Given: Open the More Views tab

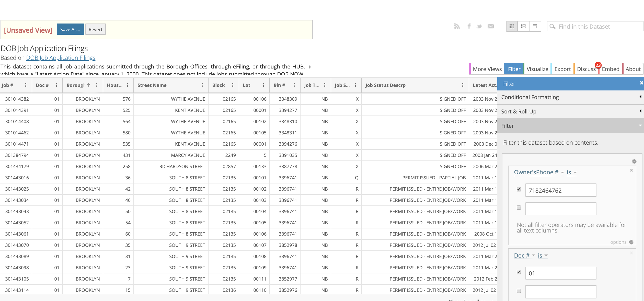Looking at the screenshot, I should (487, 69).
